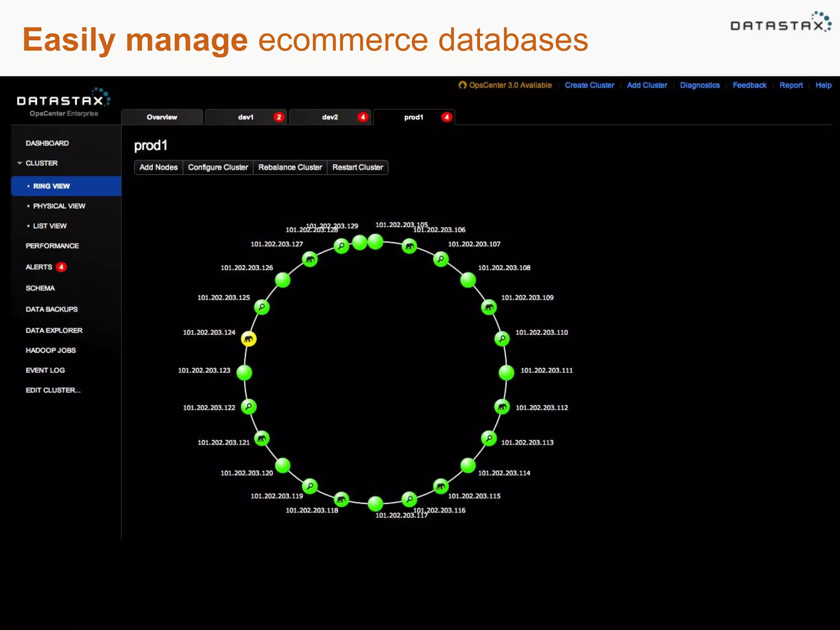Select plain node 101.202.203.123
The height and width of the screenshot is (630, 840).
[x=244, y=373]
